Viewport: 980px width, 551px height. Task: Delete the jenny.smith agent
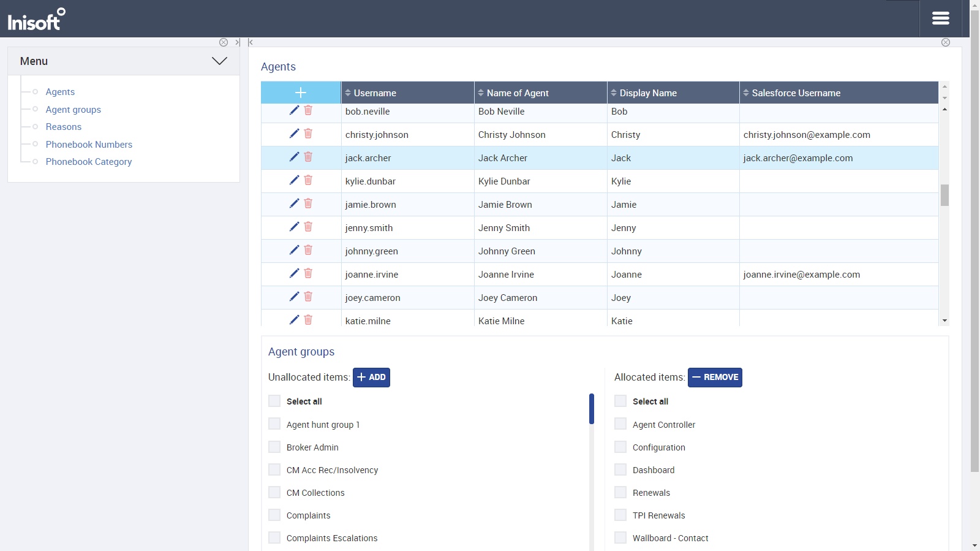[308, 227]
